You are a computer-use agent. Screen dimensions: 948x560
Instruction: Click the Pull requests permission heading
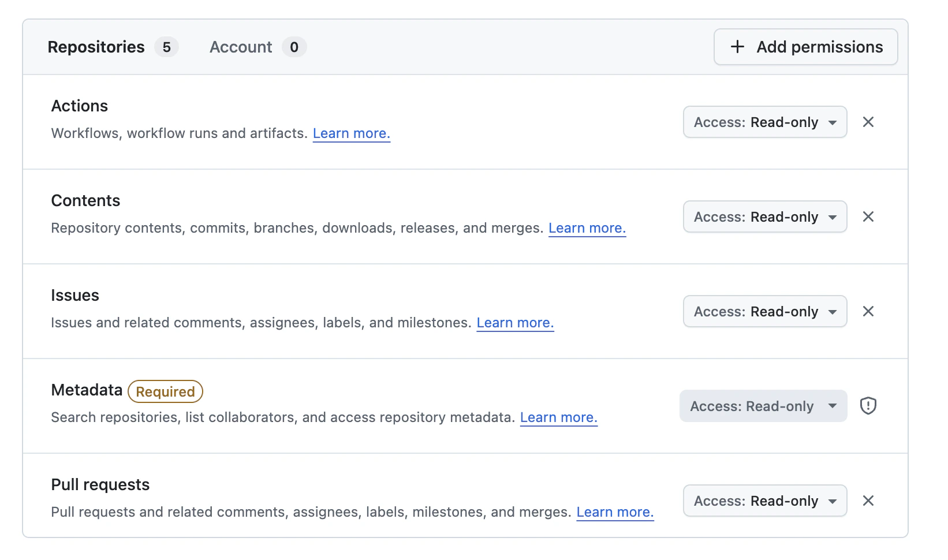[100, 484]
